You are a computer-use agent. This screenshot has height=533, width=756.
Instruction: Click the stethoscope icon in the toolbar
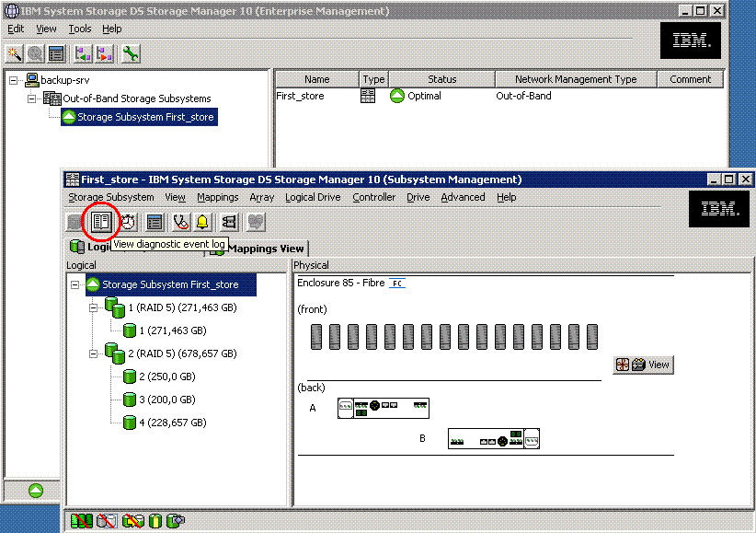181,222
